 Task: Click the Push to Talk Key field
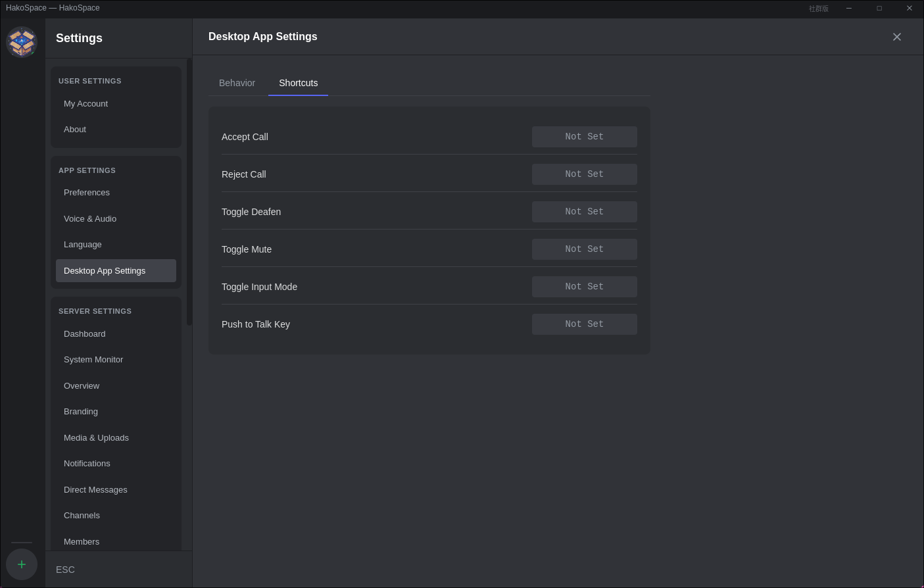click(584, 324)
